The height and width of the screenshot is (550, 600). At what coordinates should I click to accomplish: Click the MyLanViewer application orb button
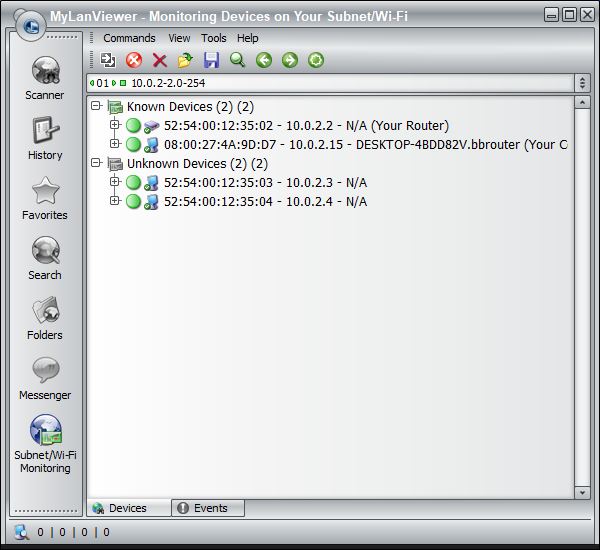click(x=31, y=26)
